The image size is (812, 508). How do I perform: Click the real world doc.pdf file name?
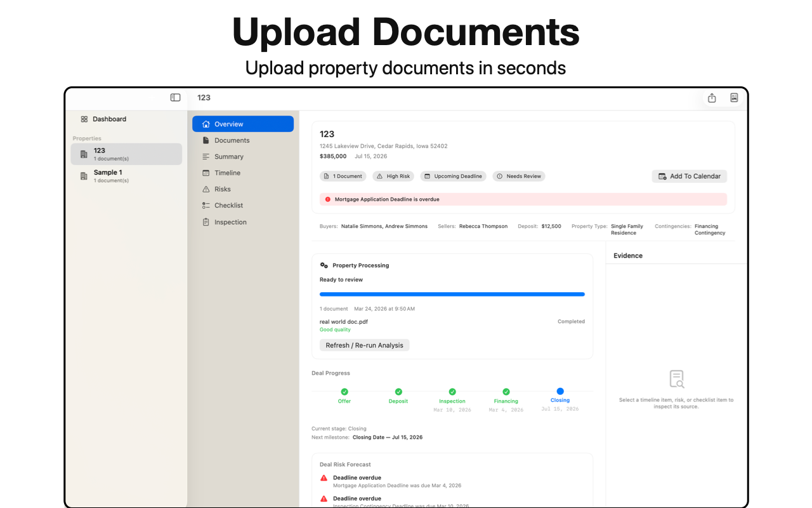(344, 321)
